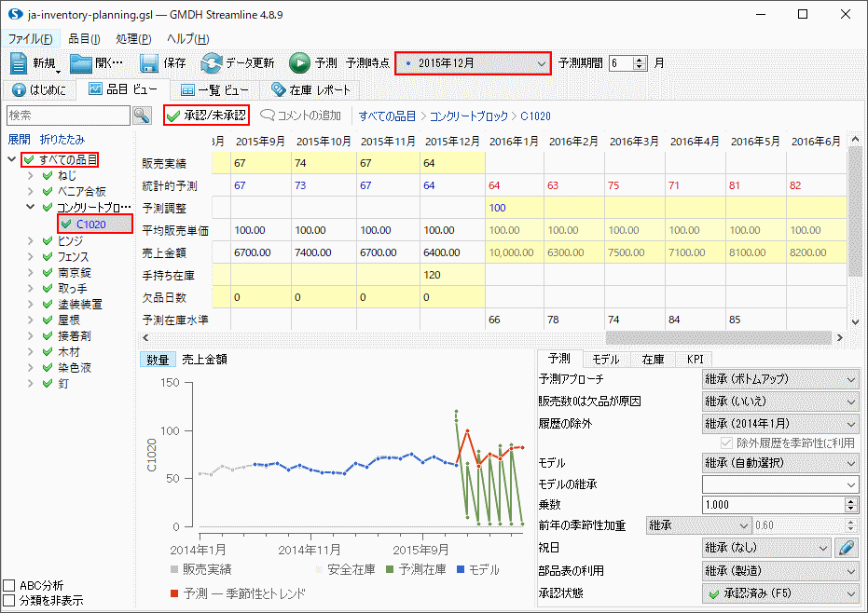Viewport: 868px width, 613px height.
Task: Open the 処理(P) menu
Action: coord(133,39)
